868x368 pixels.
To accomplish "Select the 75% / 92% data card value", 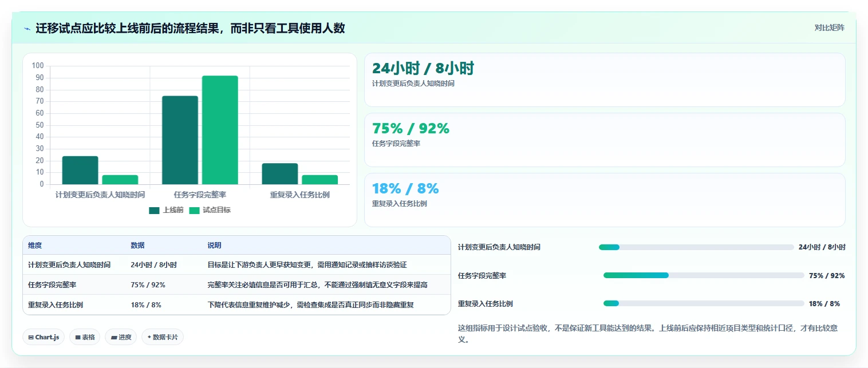I will pos(411,129).
